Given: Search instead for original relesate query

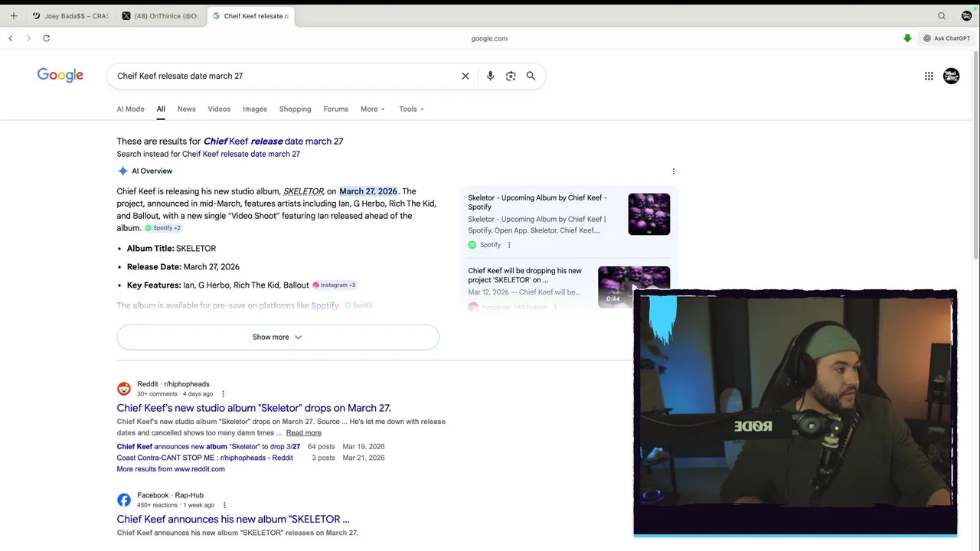Looking at the screenshot, I should (241, 154).
